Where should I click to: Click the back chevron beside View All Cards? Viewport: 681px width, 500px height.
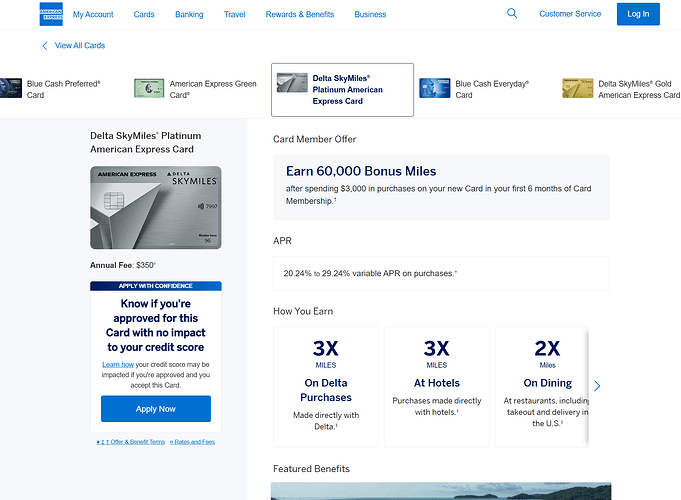point(45,46)
